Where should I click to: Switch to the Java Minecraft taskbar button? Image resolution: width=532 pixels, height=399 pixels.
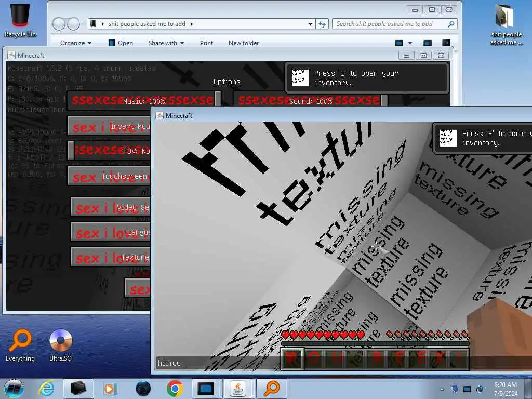click(238, 389)
